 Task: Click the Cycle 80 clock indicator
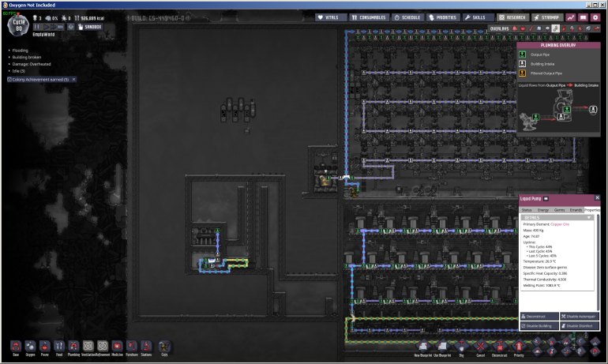tap(19, 25)
